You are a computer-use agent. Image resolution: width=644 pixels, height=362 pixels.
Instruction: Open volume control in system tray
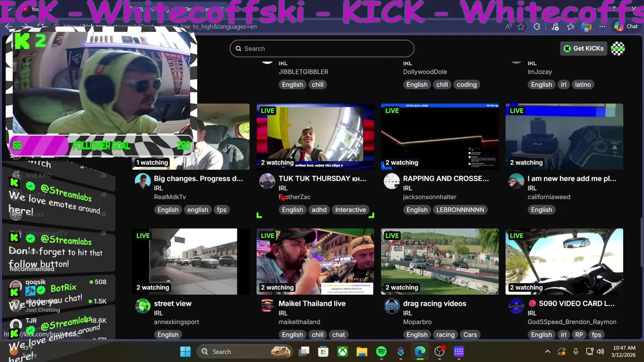[x=600, y=351]
